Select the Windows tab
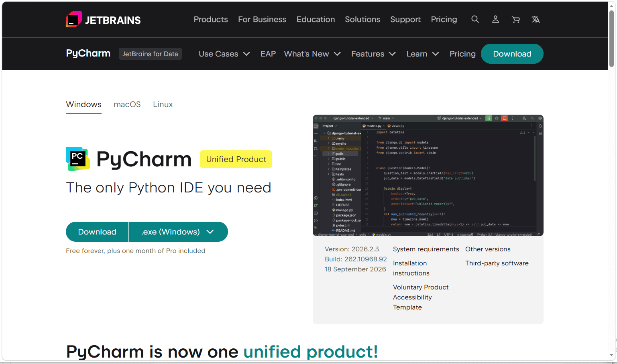 pyautogui.click(x=83, y=104)
